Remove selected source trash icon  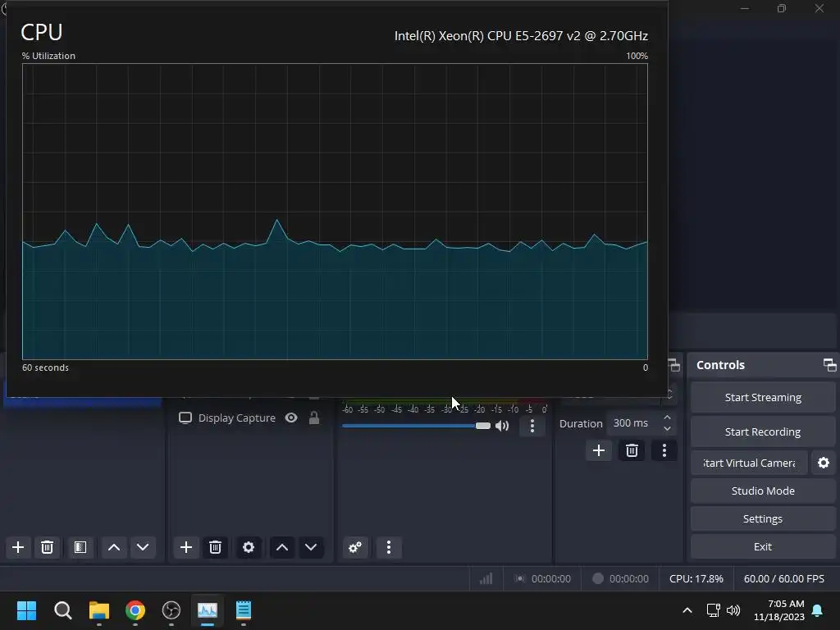(x=216, y=547)
